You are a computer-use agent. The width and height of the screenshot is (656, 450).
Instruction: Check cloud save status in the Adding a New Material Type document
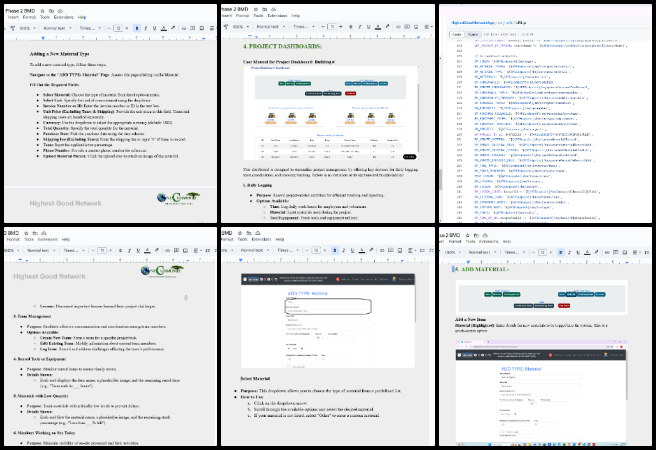pos(60,10)
